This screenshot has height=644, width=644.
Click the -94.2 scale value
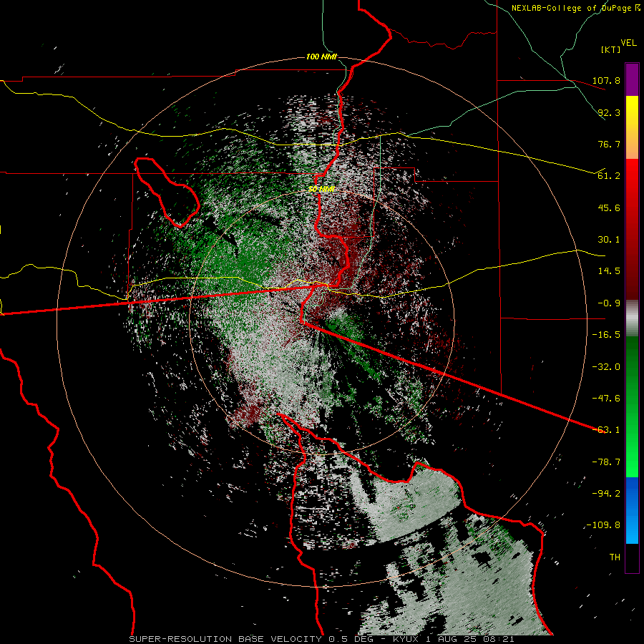(606, 494)
